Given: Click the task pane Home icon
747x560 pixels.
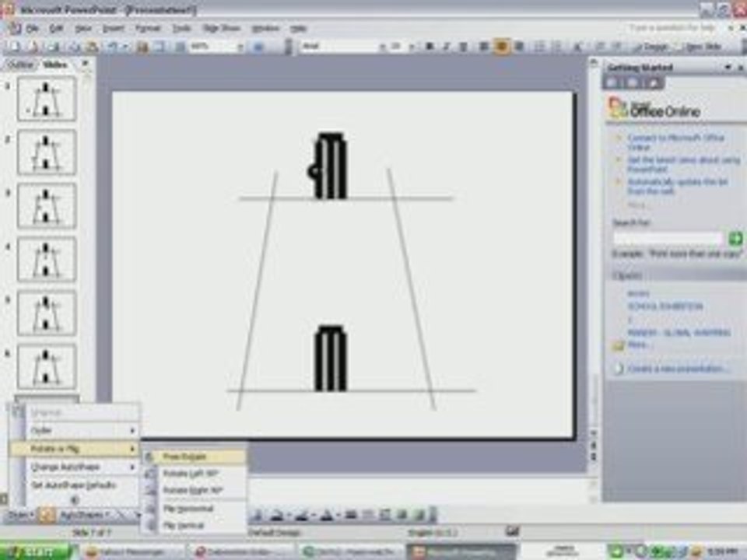Looking at the screenshot, I should point(654,84).
